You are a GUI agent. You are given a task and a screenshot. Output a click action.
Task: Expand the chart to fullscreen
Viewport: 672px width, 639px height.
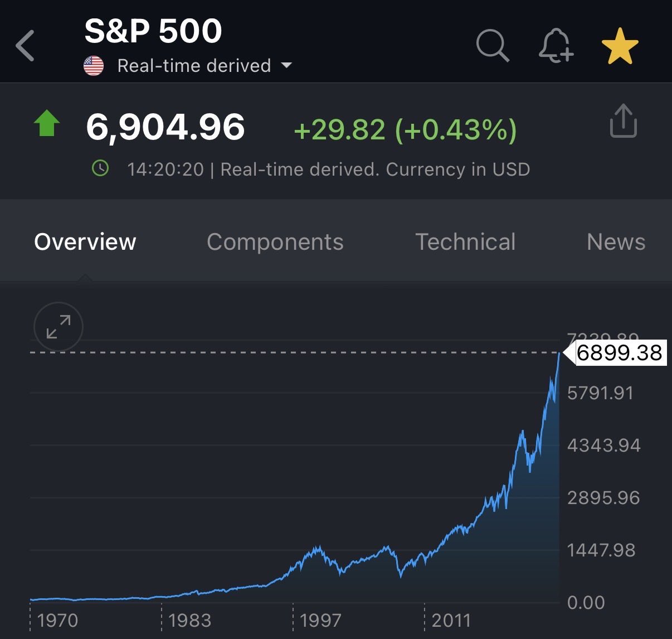pyautogui.click(x=59, y=327)
